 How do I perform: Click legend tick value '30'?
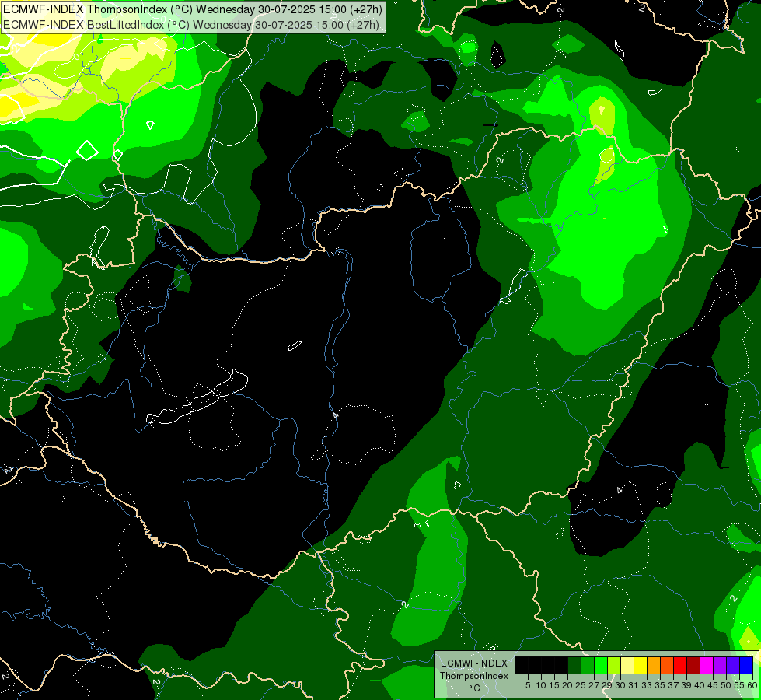point(620,685)
